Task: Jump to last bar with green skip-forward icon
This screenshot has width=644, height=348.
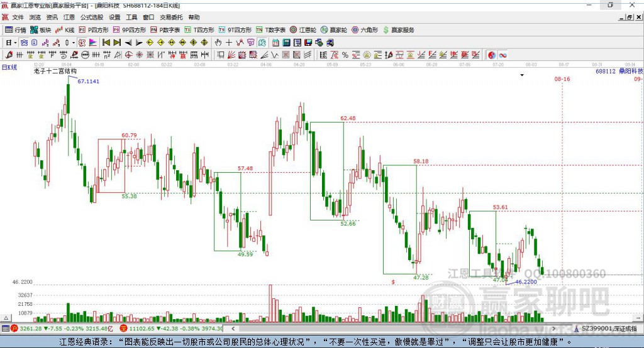Action: tap(117, 43)
